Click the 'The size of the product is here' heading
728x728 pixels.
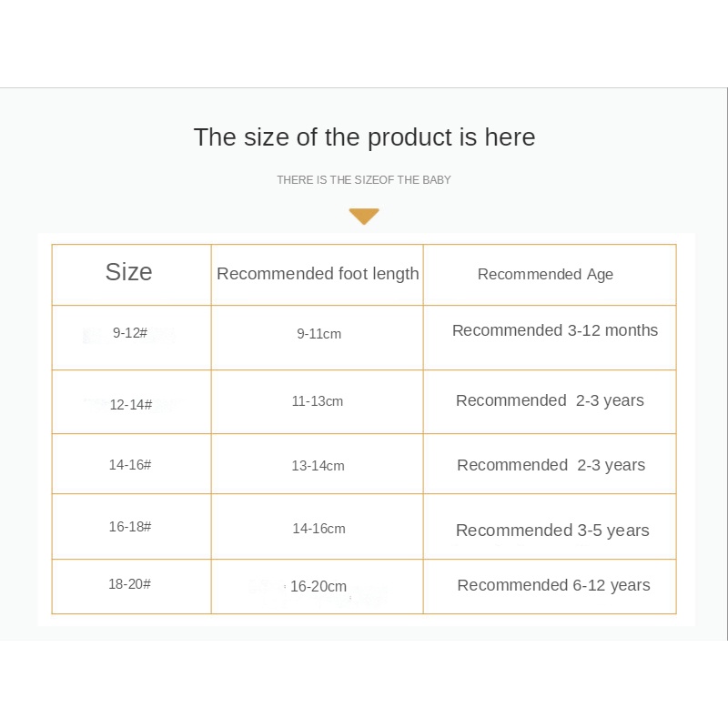(364, 137)
